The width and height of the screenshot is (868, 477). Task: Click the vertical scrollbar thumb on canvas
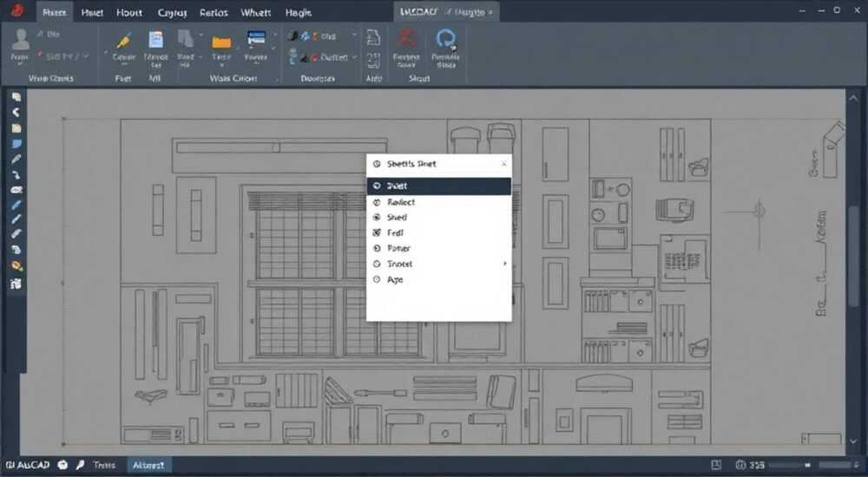pos(855,256)
